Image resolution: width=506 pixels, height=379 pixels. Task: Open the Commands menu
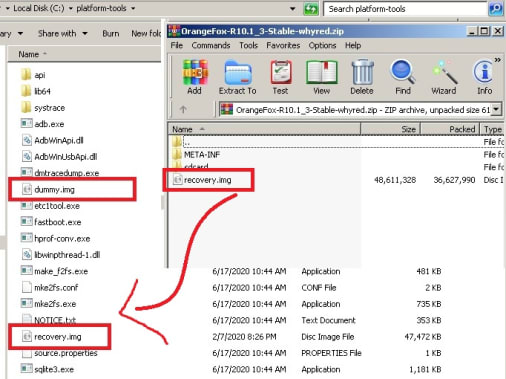tap(211, 45)
